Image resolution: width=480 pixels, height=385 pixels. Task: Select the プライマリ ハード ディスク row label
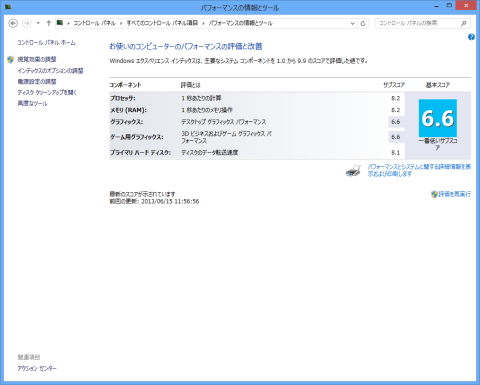[140, 153]
